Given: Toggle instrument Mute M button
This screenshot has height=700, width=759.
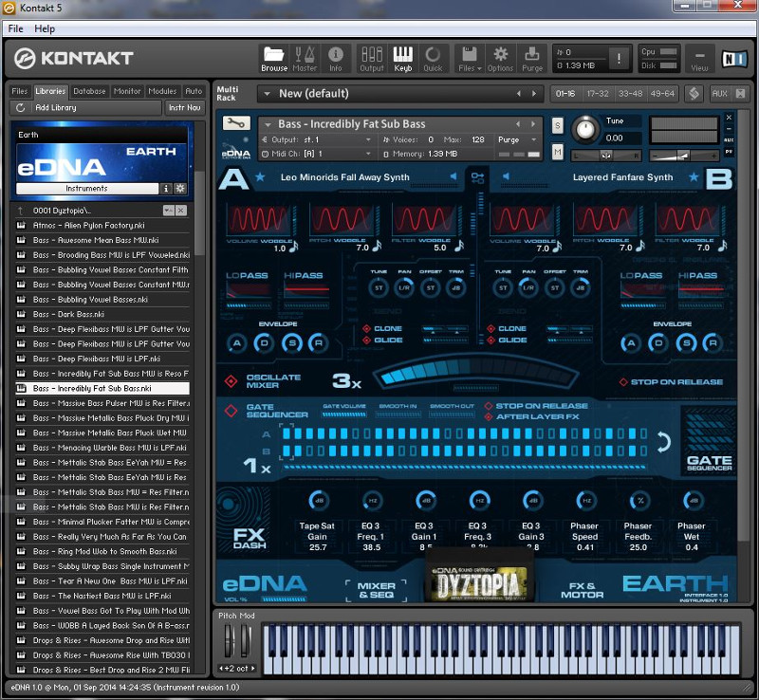Looking at the screenshot, I should tap(558, 153).
